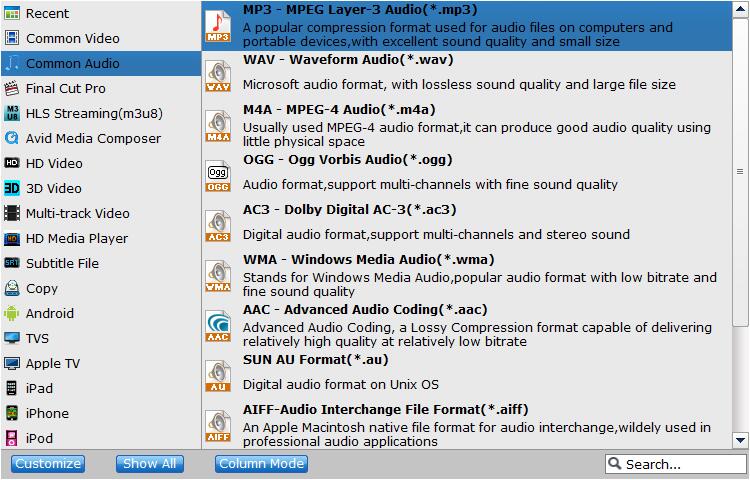Select the Common Video category
The height and width of the screenshot is (480, 750).
(x=101, y=38)
